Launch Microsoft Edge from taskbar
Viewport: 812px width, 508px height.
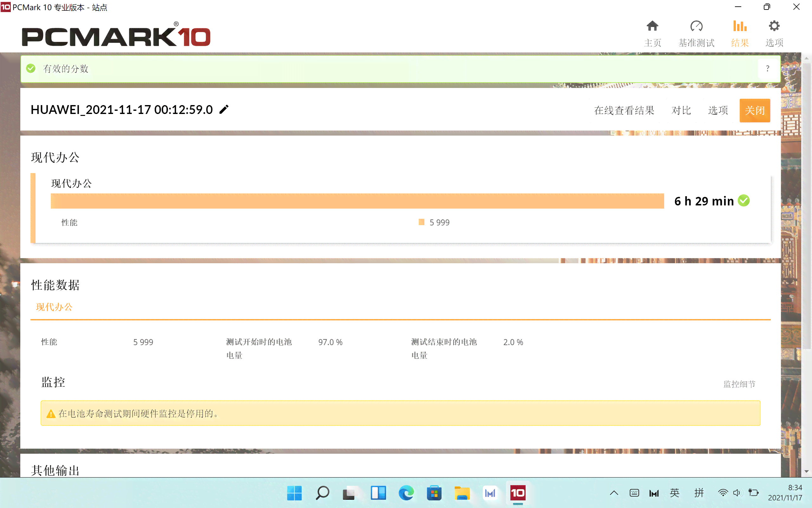pos(406,493)
